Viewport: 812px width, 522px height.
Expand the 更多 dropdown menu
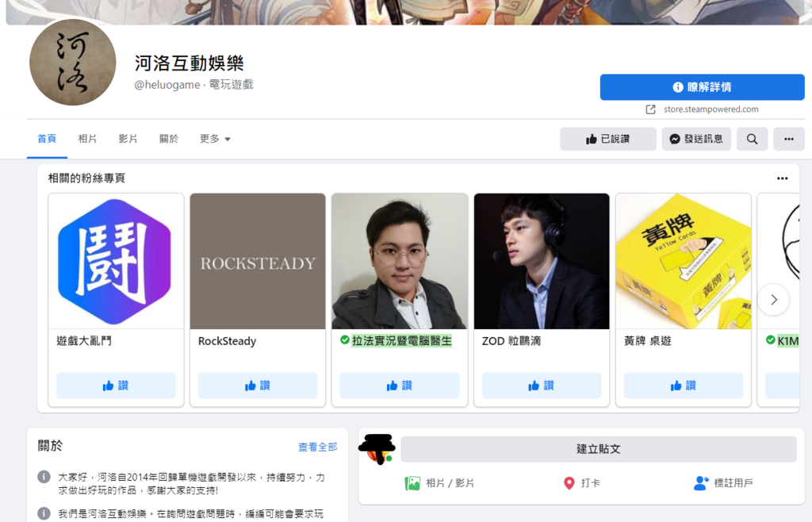[x=215, y=139]
